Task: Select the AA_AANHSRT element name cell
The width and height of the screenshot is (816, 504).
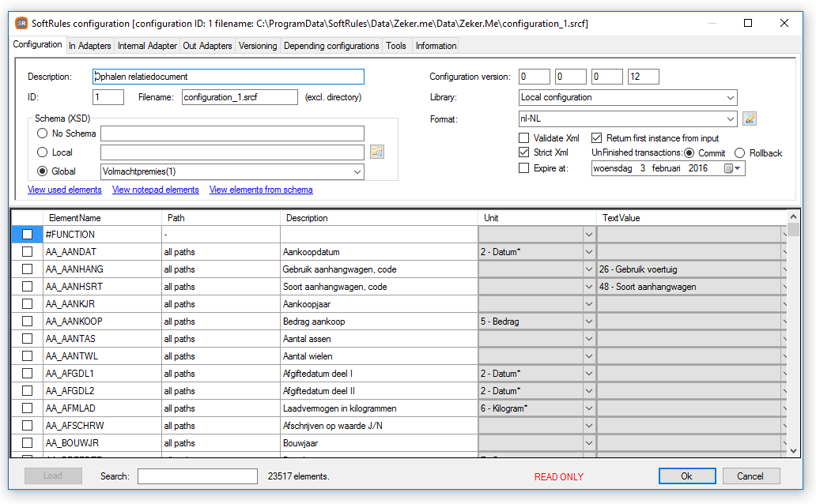Action: [102, 287]
